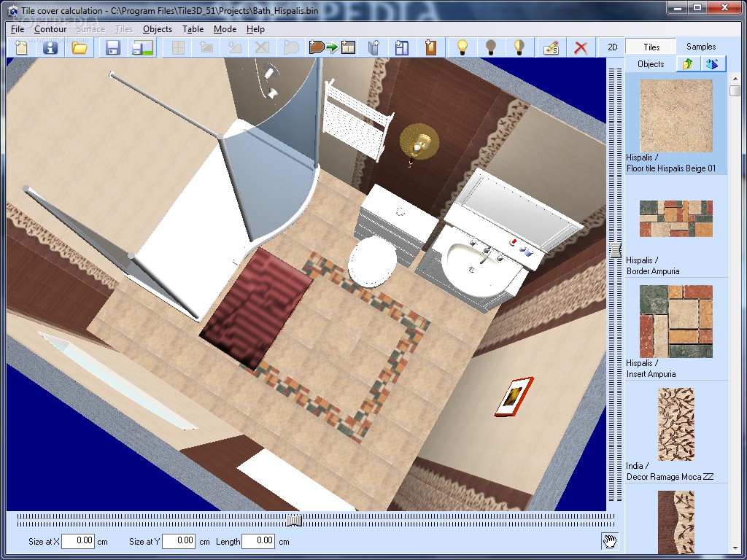Open the Help menu
Screen dimensions: 747x560
255,29
